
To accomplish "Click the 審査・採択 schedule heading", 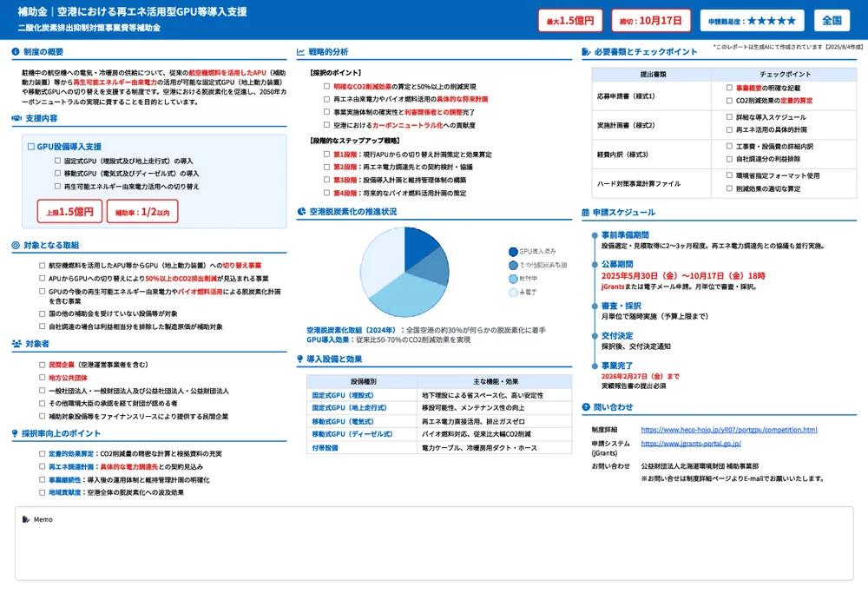I will (x=621, y=306).
